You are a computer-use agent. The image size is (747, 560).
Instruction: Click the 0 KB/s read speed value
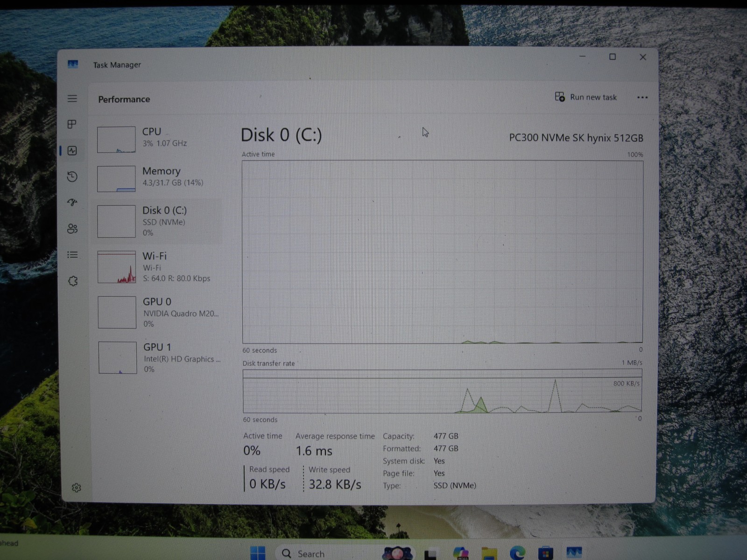(267, 484)
